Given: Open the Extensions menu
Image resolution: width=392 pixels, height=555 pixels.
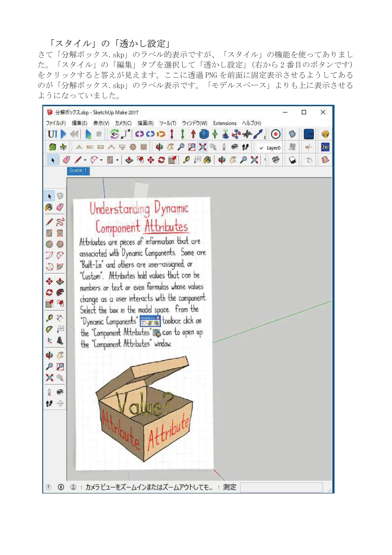Looking at the screenshot, I should pos(225,123).
